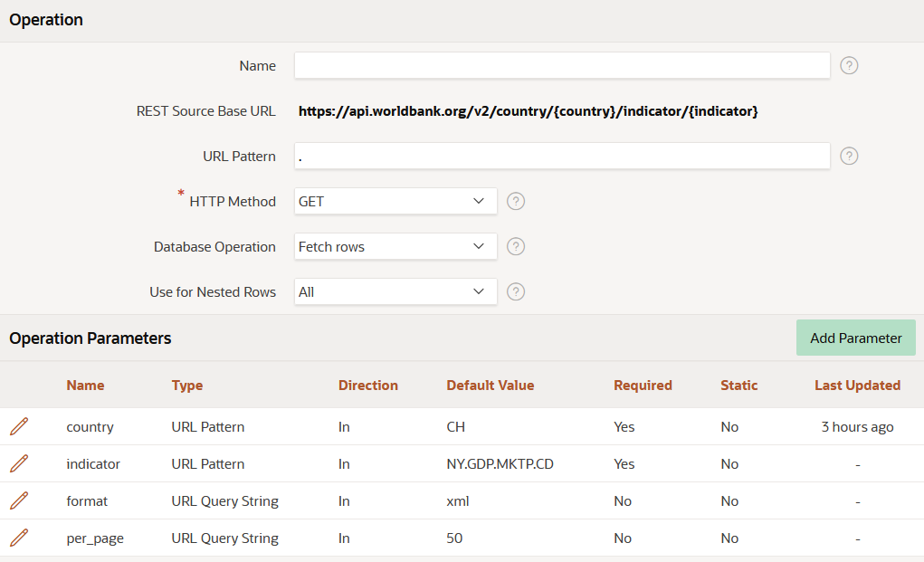Open the HTTP Method dropdown

tap(395, 201)
